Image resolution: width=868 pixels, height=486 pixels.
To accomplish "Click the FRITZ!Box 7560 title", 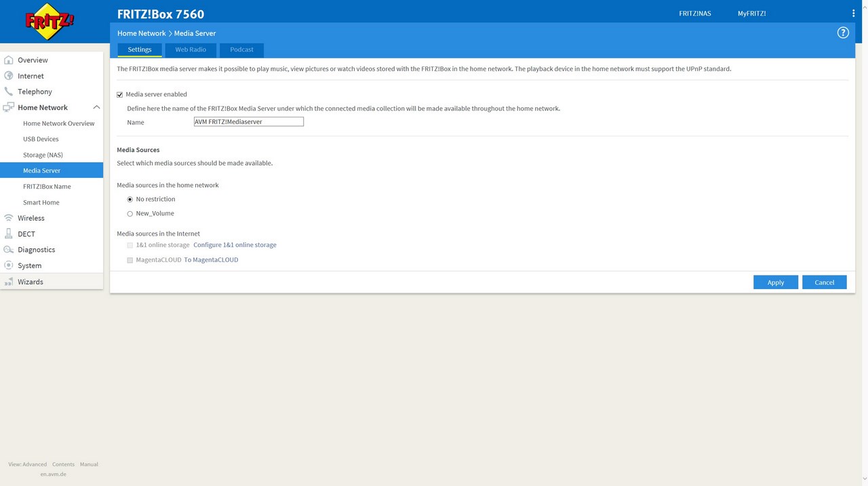I will click(x=161, y=14).
